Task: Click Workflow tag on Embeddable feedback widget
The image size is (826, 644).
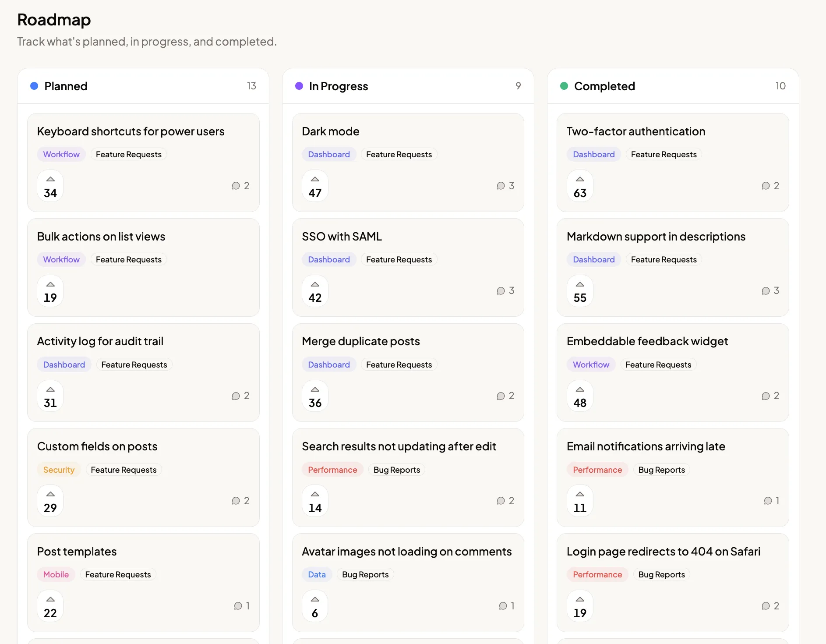Action: (591, 364)
